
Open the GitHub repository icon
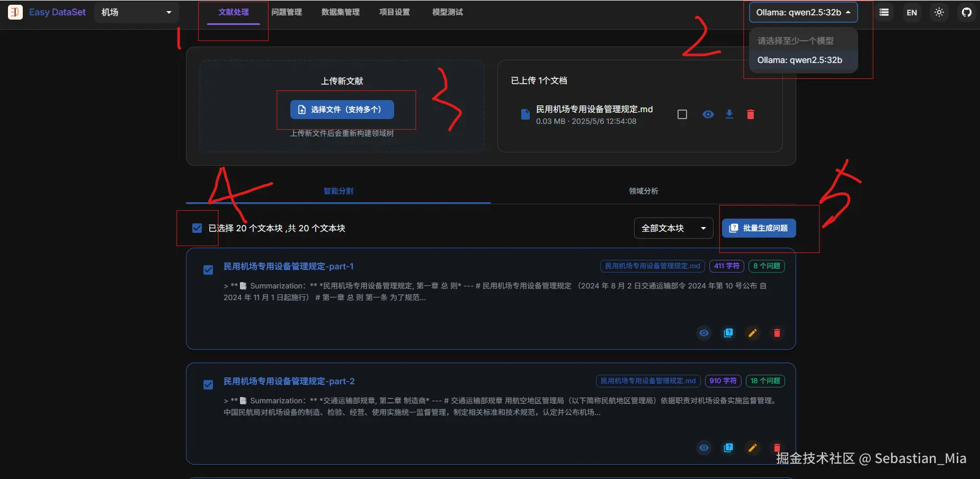(966, 12)
